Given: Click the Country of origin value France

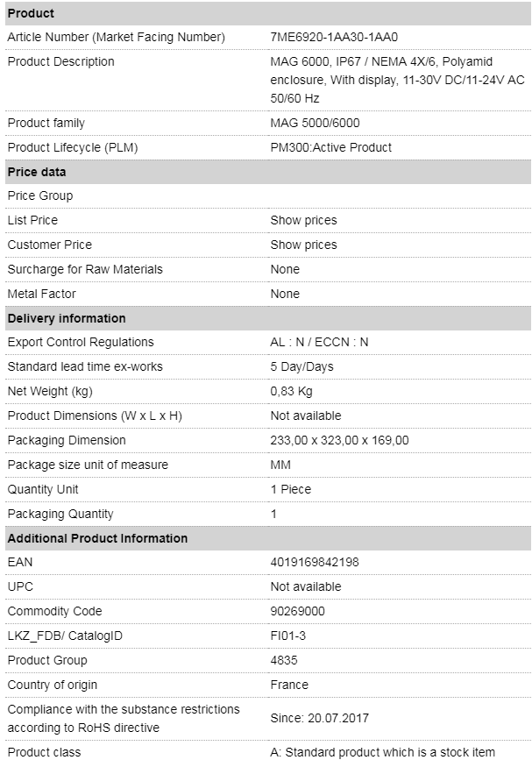Looking at the screenshot, I should point(289,685).
